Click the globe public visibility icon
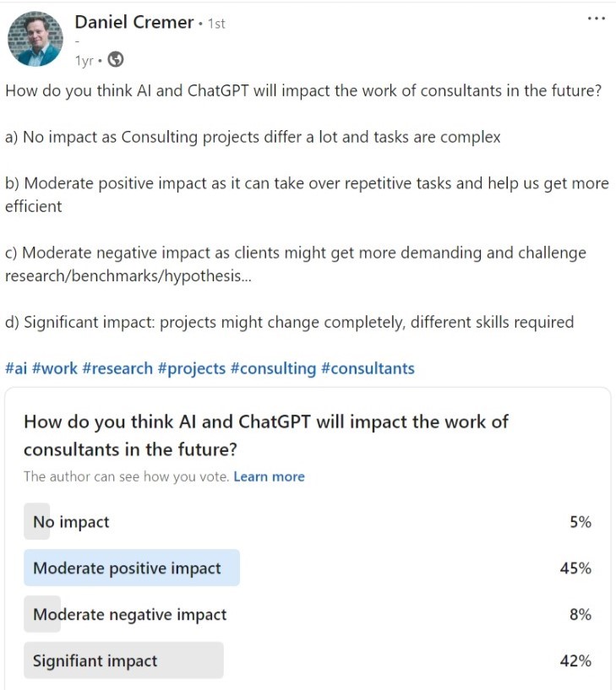Viewport: 616px width, 690px height. pos(116,59)
